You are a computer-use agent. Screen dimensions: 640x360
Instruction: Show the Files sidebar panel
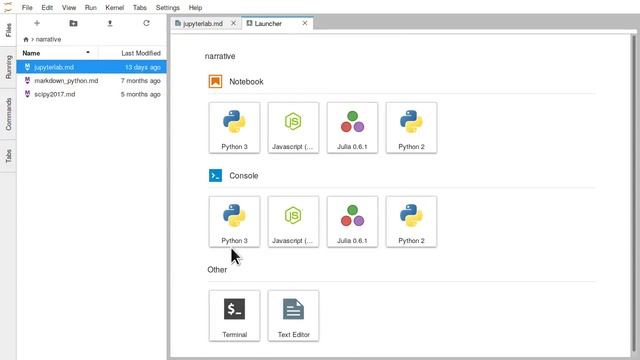pyautogui.click(x=8, y=30)
